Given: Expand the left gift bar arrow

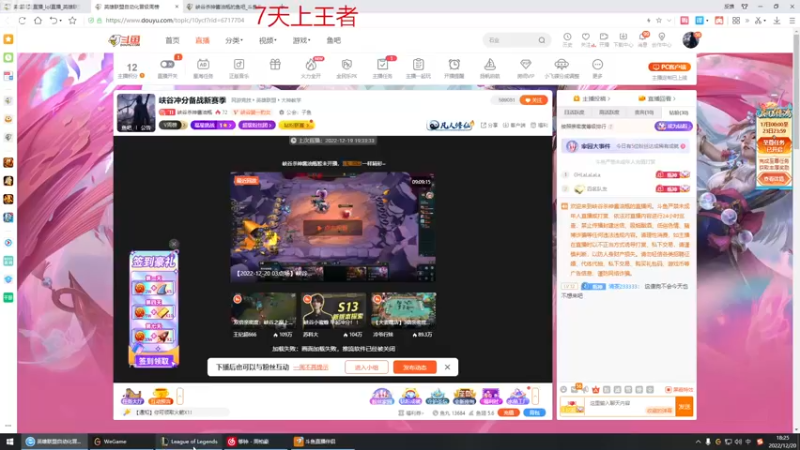Looking at the screenshot, I should tap(180, 395).
